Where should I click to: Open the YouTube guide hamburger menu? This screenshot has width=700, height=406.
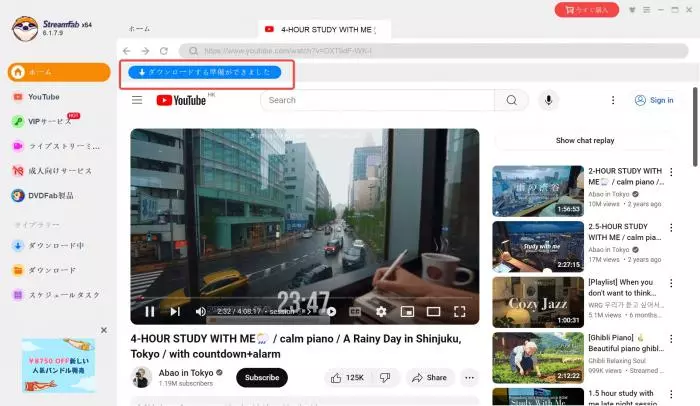point(137,100)
